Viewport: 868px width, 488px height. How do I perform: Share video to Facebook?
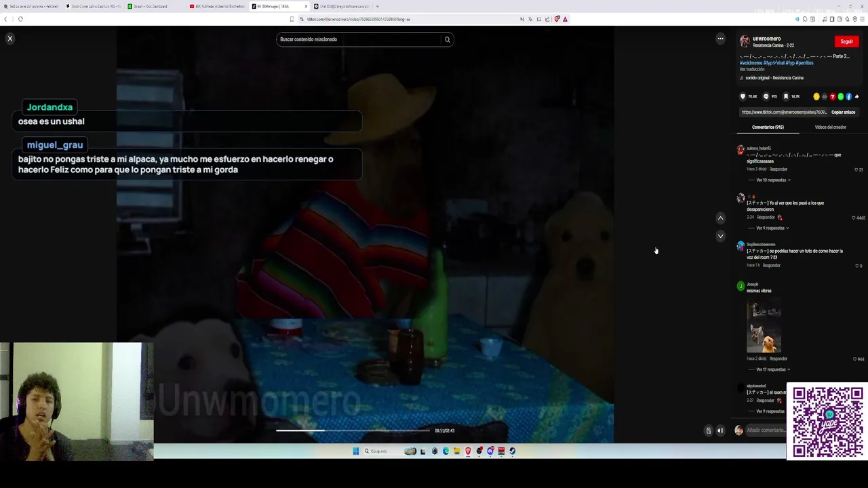848,96
